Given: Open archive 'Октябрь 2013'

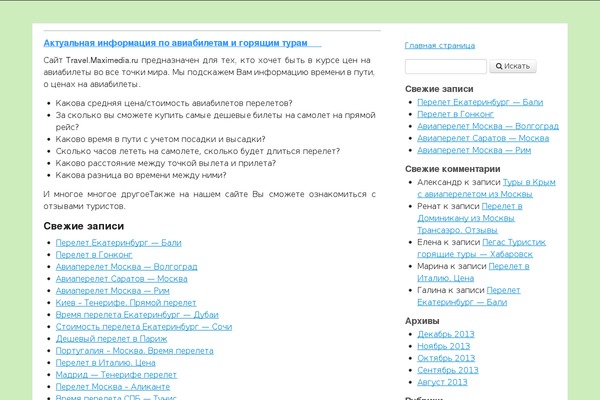Looking at the screenshot, I should [446, 358].
